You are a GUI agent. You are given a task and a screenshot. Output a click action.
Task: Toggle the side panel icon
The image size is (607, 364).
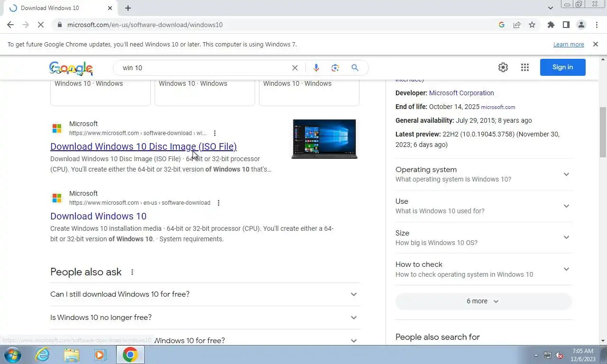[x=566, y=25]
